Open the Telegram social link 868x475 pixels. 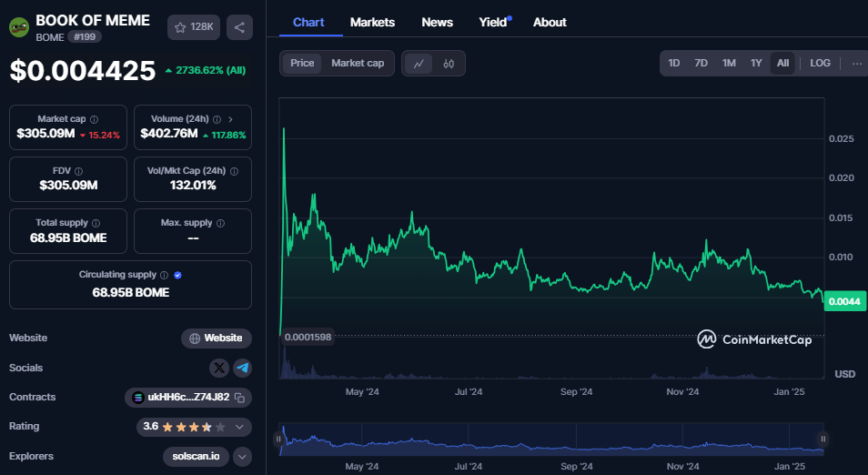[242, 368]
